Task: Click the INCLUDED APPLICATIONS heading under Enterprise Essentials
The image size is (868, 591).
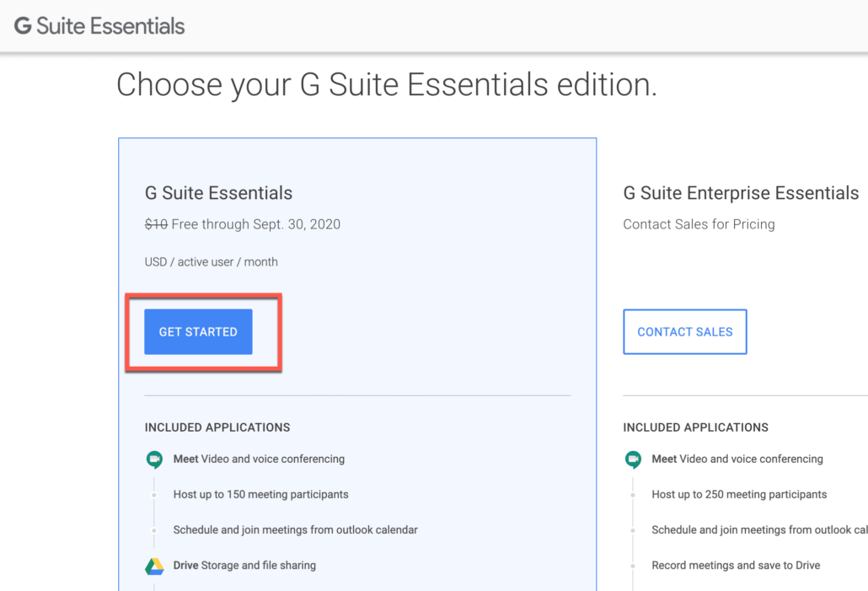Action: [695, 427]
